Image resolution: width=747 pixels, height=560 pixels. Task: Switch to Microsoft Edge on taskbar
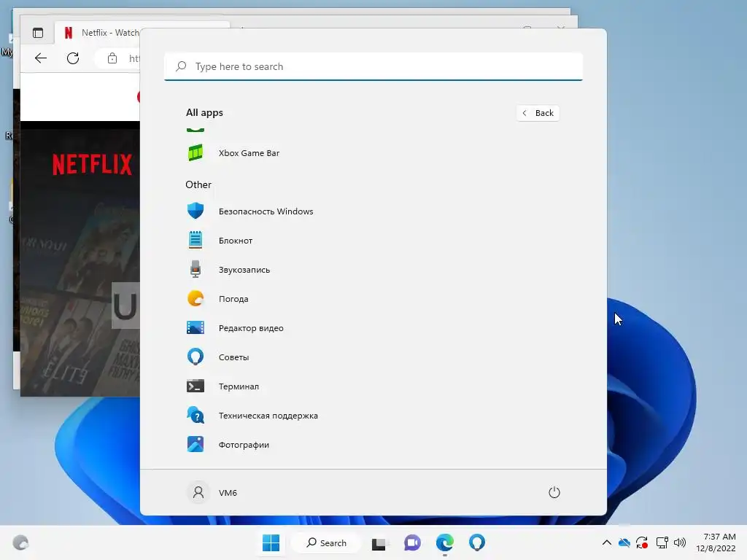[x=444, y=542]
